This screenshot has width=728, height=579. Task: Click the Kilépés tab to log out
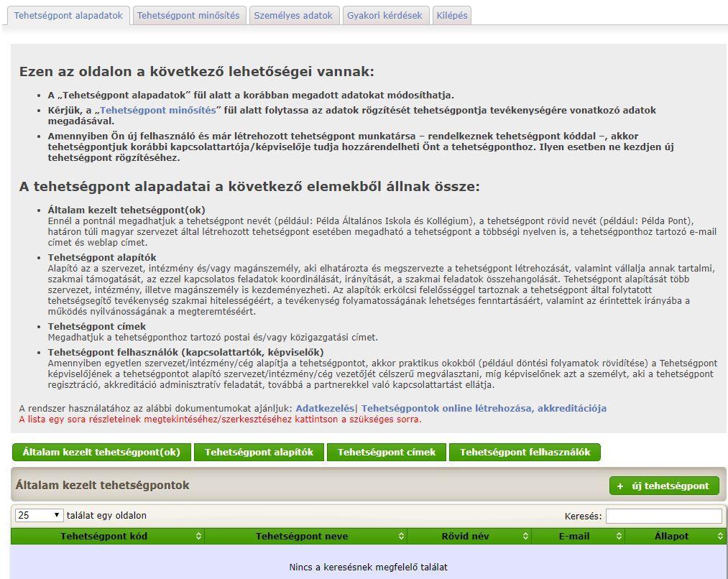coord(452,15)
